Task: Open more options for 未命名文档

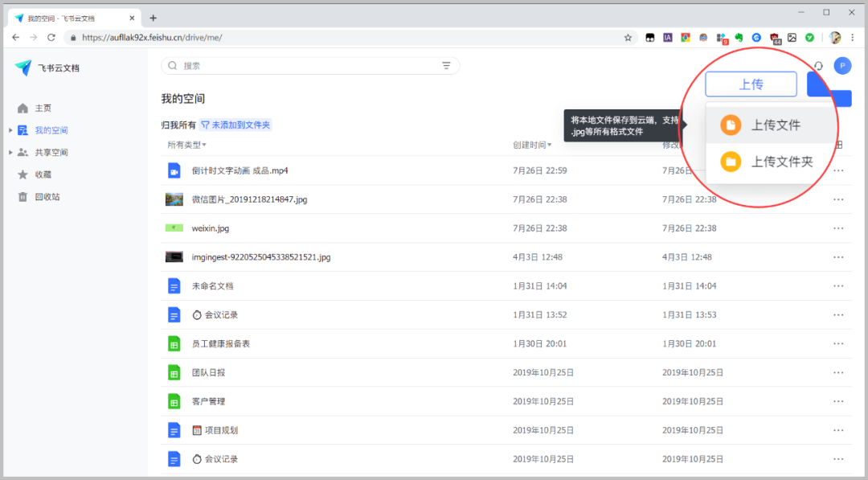Action: tap(838, 286)
